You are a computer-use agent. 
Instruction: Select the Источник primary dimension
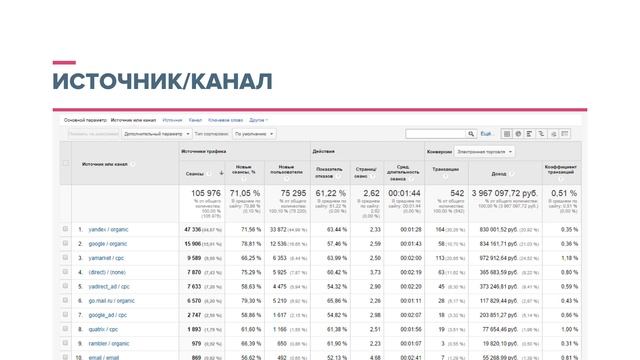point(172,120)
